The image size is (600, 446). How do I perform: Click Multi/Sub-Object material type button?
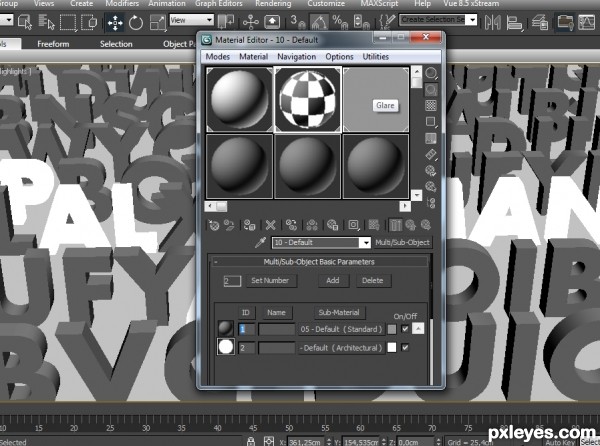[x=403, y=243]
